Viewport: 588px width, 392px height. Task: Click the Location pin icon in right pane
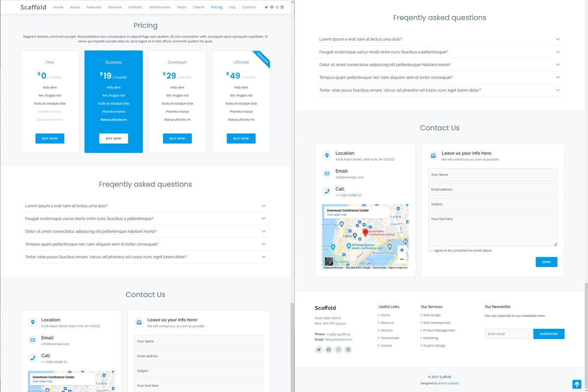click(327, 155)
